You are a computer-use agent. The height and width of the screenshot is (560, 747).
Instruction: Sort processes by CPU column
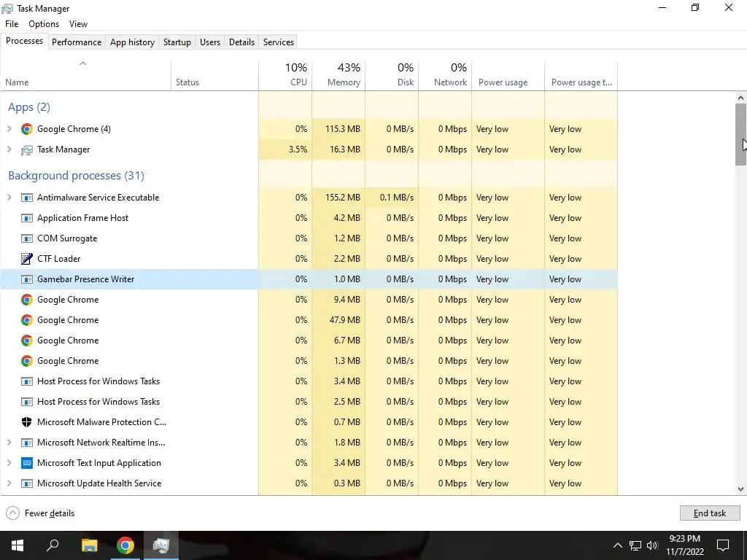click(285, 75)
